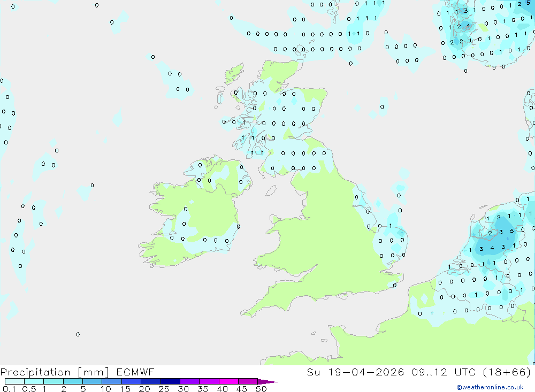The image size is (535, 392).
Task: Click the '50' legend scale label
Action: point(261,389)
